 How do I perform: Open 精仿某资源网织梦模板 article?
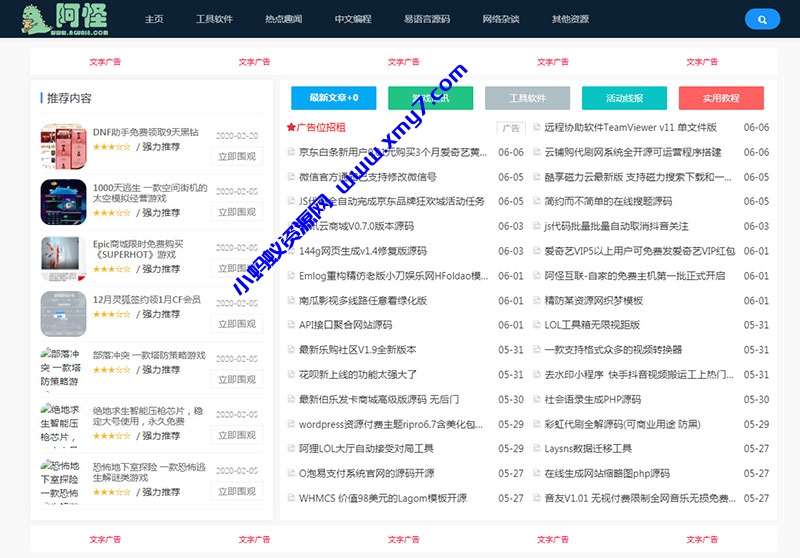[x=593, y=300]
